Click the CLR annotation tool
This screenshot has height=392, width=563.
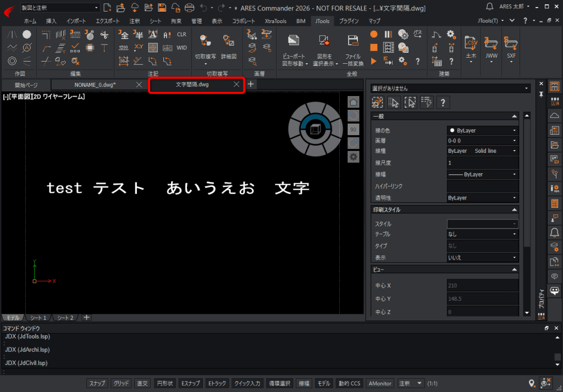[181, 35]
